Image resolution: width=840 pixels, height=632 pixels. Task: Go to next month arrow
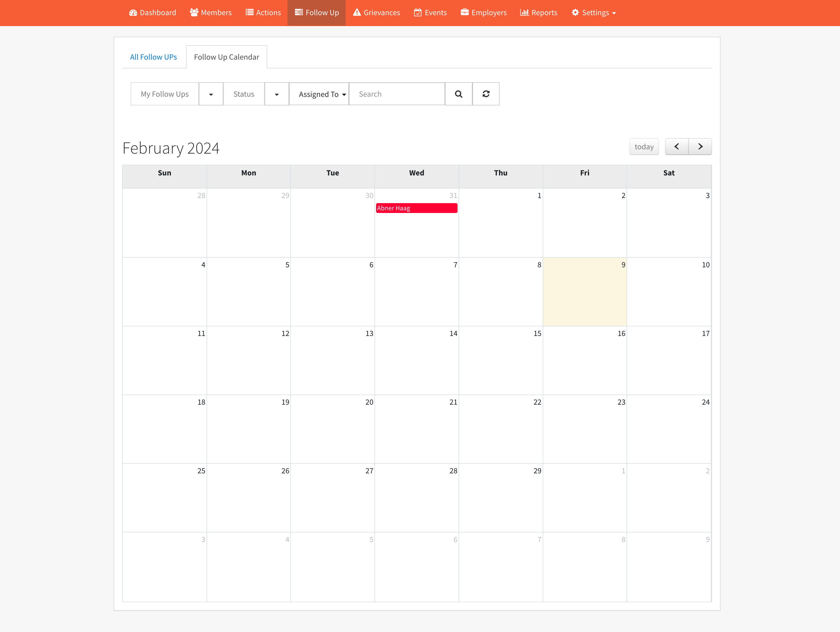click(700, 147)
